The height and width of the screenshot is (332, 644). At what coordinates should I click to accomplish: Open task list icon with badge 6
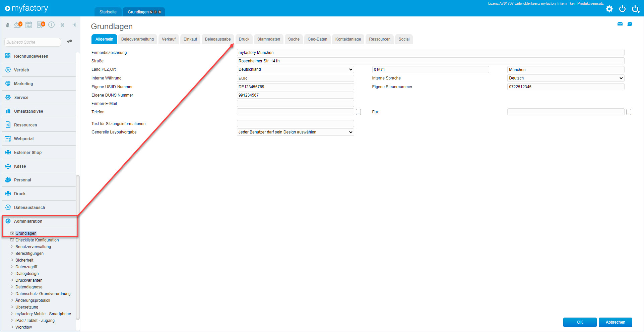tap(41, 24)
